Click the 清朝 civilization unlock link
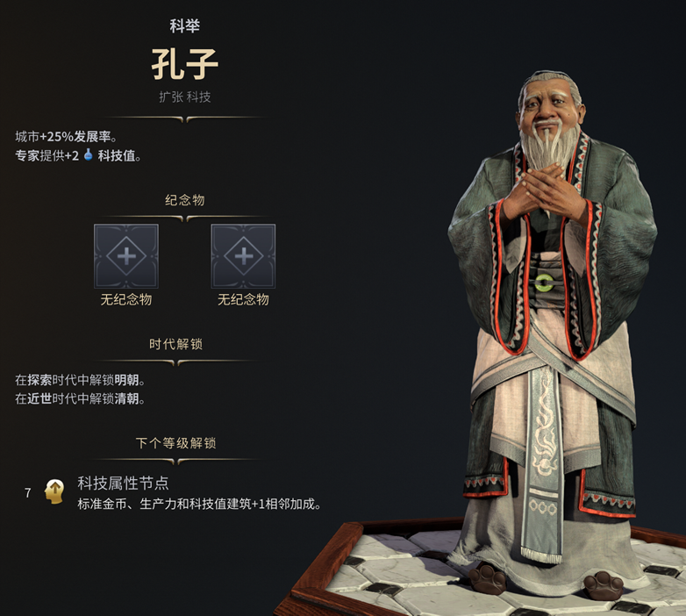 coord(127,398)
